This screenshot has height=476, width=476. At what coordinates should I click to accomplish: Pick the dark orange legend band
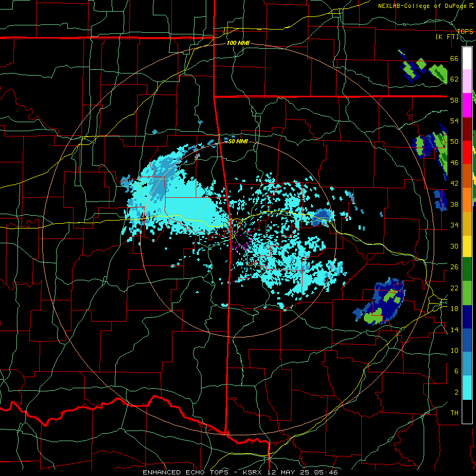(467, 176)
